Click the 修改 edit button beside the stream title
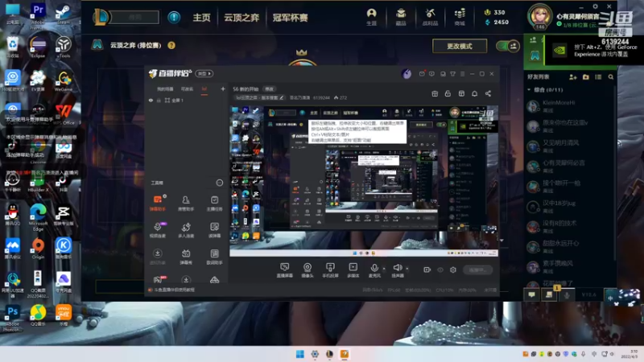Image resolution: width=644 pixels, height=362 pixels. click(x=269, y=88)
